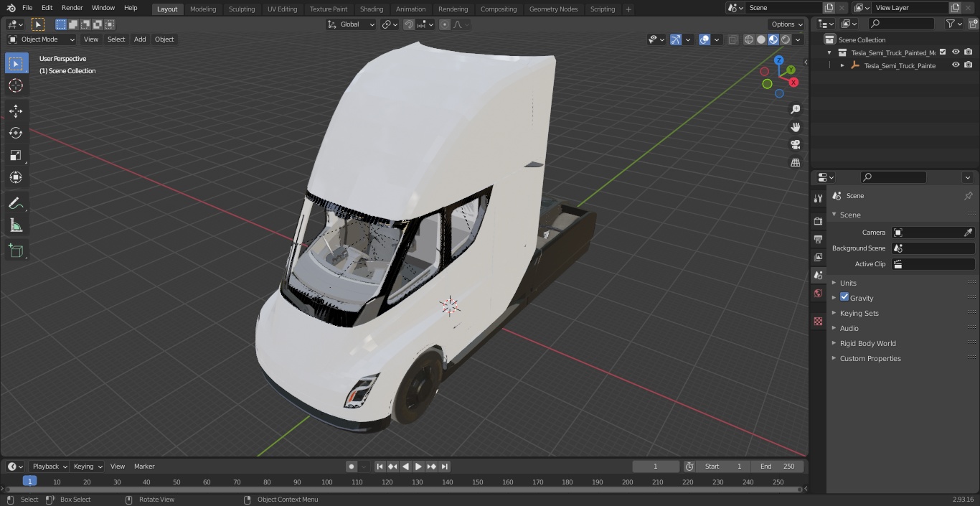
Task: Toggle auto keying record button
Action: [x=352, y=467]
